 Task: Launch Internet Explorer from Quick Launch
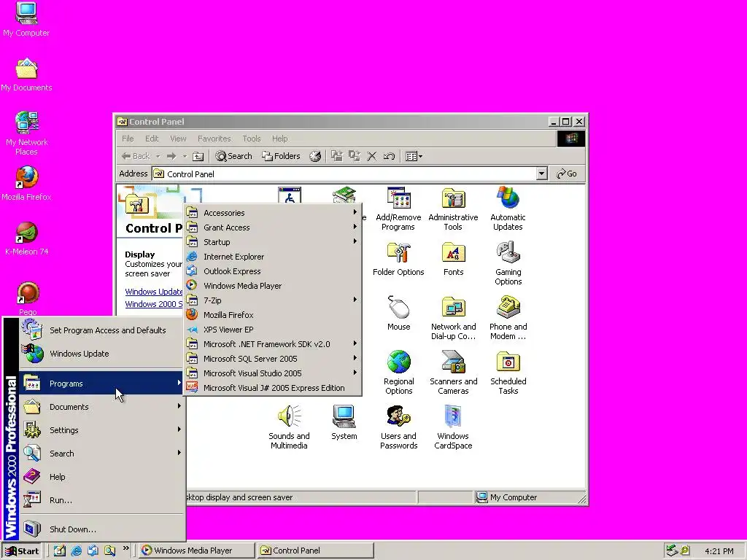coord(76,551)
